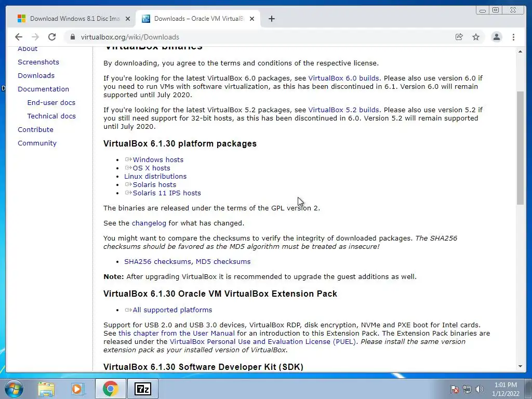Image resolution: width=532 pixels, height=399 pixels.
Task: Open Chrome three-dot menu
Action: (x=513, y=37)
